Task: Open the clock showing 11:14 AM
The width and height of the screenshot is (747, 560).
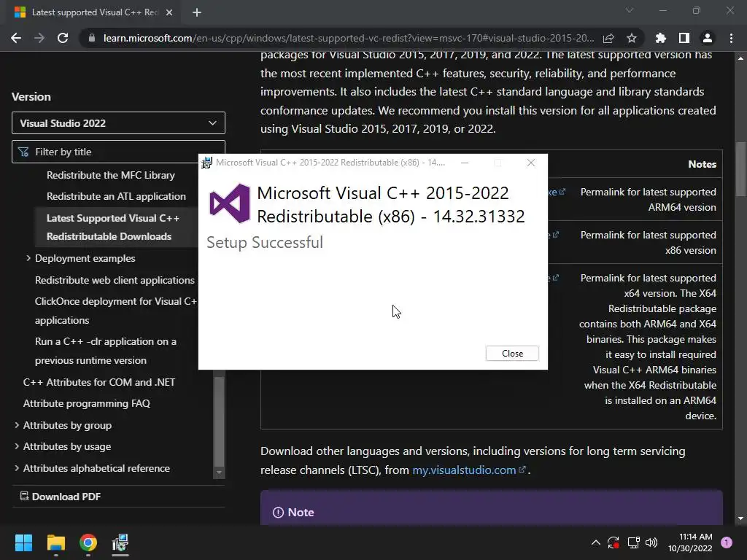Action: click(690, 542)
